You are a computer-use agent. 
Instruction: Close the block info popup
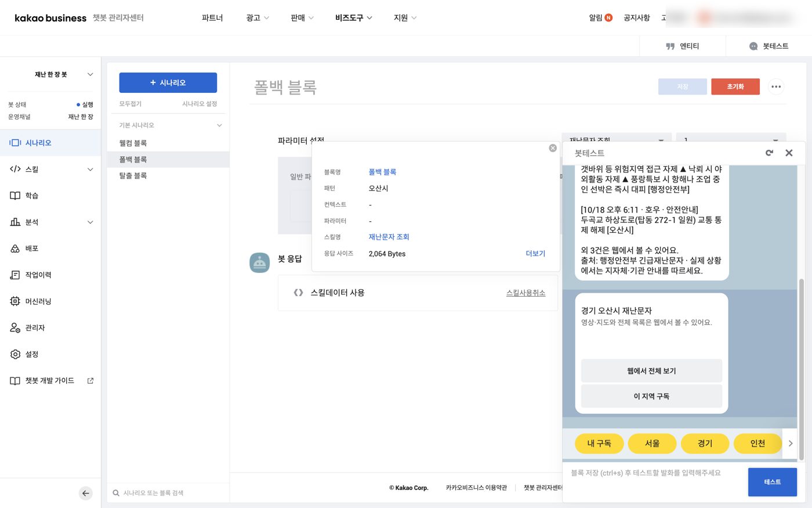(x=553, y=148)
